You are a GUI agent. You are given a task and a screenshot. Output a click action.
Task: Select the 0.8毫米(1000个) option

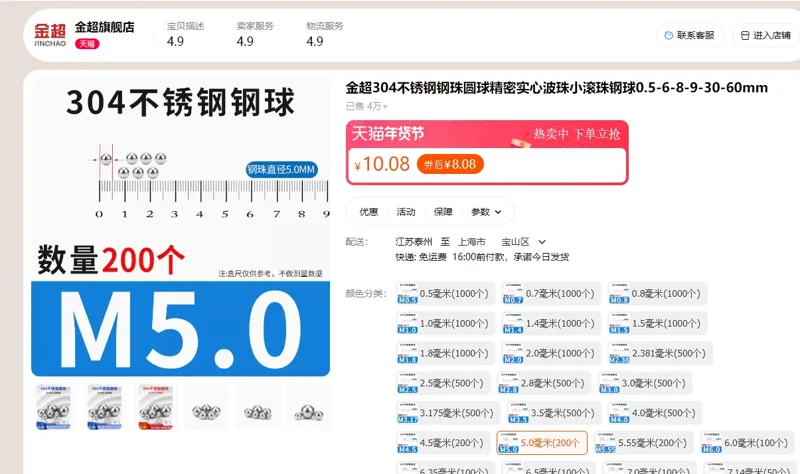657,293
